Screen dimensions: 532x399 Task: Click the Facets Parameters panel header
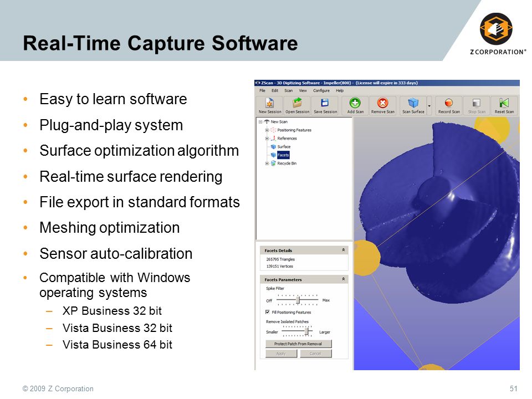(304, 279)
